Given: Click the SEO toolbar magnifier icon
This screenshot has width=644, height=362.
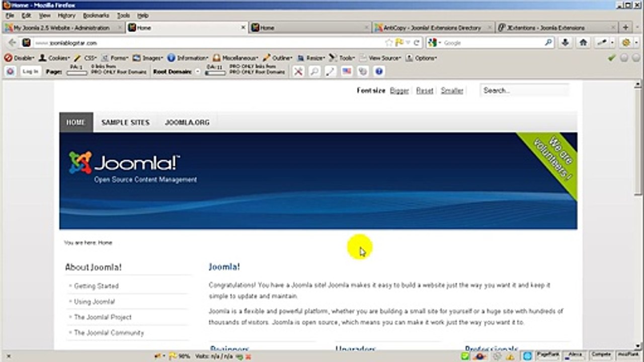Looking at the screenshot, I should pos(314,71).
